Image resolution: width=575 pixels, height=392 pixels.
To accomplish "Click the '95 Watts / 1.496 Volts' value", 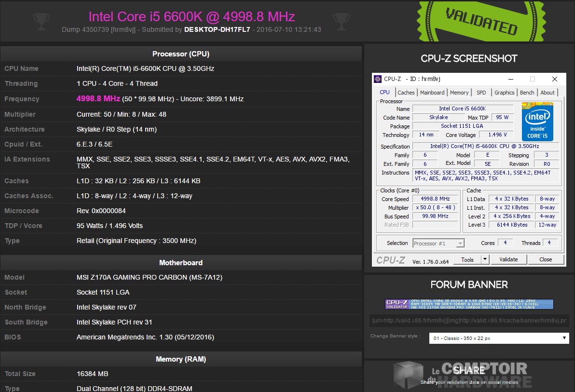I will pos(110,226).
